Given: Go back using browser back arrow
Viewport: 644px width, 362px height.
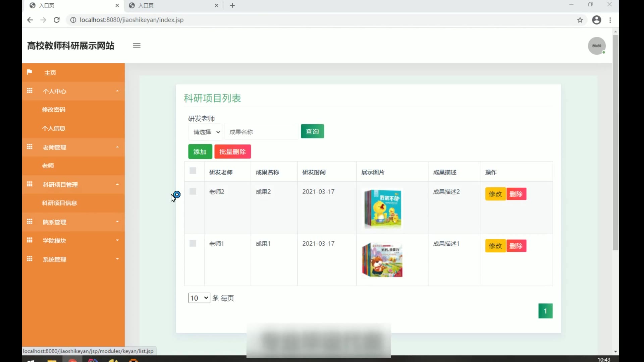Looking at the screenshot, I should point(30,20).
